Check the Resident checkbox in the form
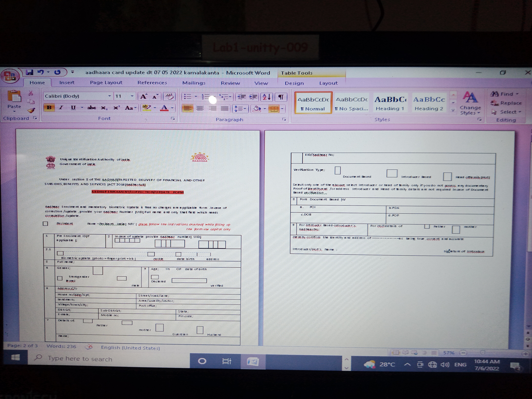The image size is (532, 399). (x=45, y=224)
